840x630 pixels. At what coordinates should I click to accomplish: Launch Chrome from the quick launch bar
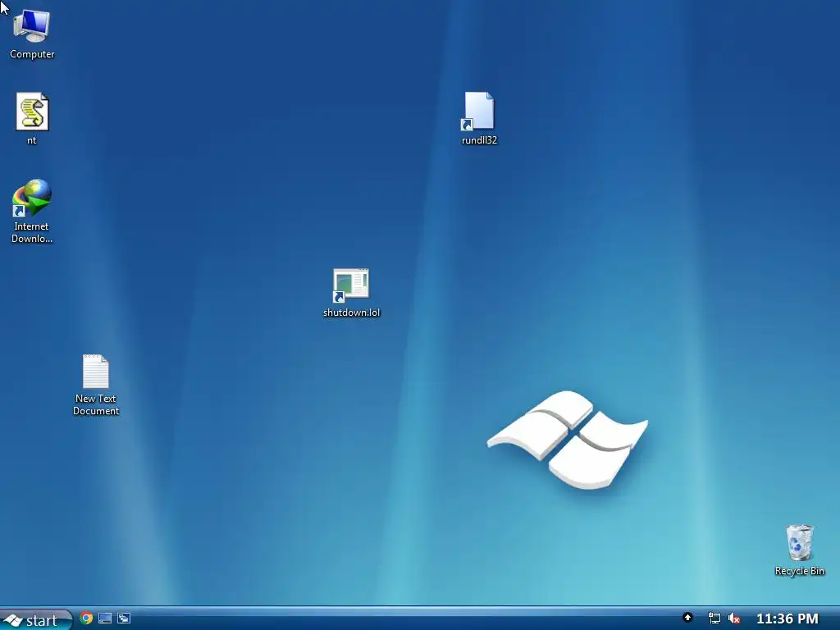[x=86, y=619]
